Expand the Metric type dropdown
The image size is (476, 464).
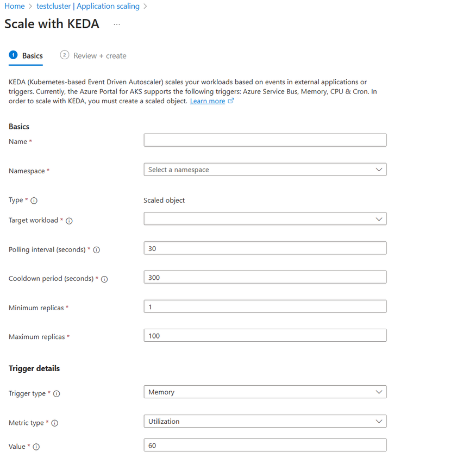pyautogui.click(x=265, y=421)
